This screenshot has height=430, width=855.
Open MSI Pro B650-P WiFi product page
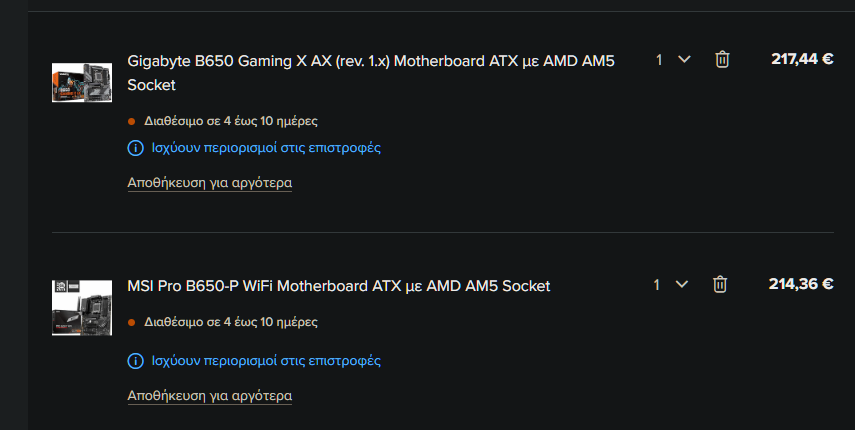click(x=339, y=286)
